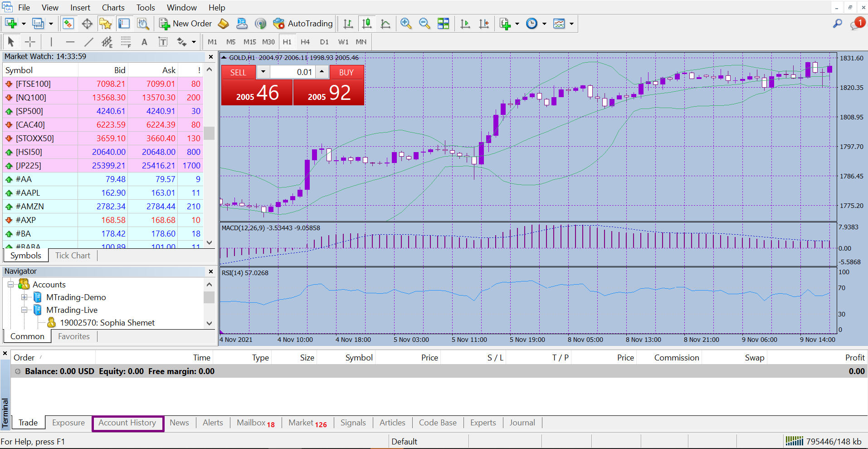Viewport: 868px width, 449px height.
Task: Select the #AAPL row in Market Watch
Action: tap(103, 193)
